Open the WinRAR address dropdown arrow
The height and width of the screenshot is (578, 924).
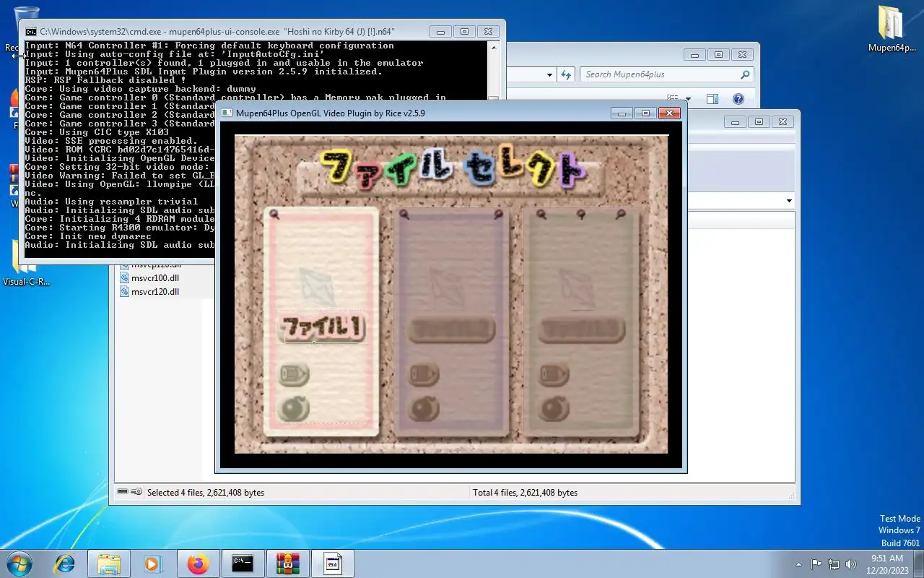[x=789, y=201]
